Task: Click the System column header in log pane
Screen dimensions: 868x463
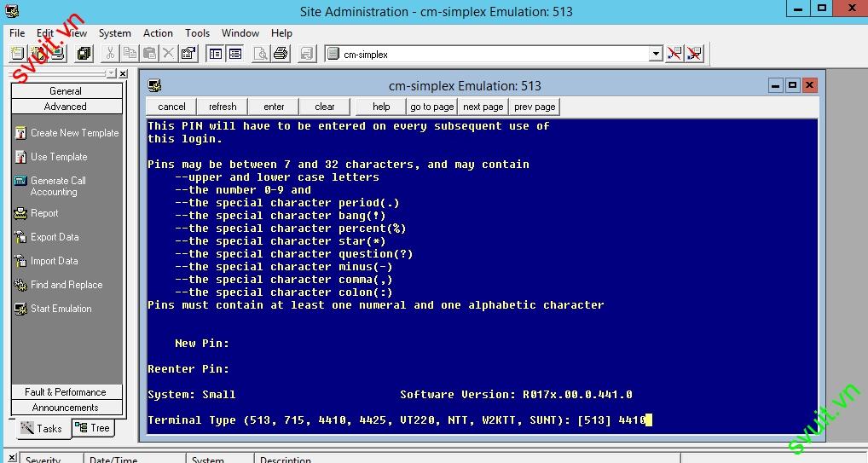Action: pos(220,459)
